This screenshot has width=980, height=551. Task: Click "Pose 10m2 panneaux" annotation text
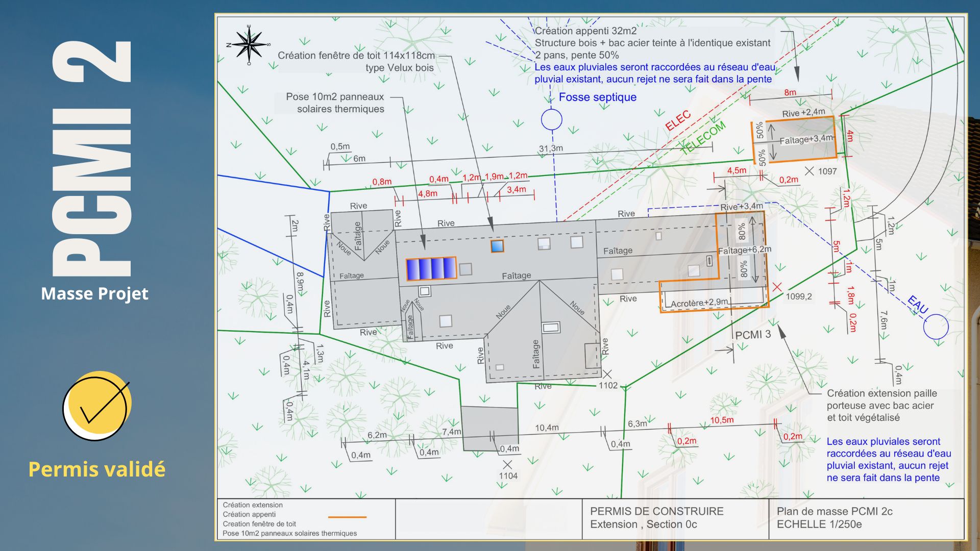tap(335, 96)
